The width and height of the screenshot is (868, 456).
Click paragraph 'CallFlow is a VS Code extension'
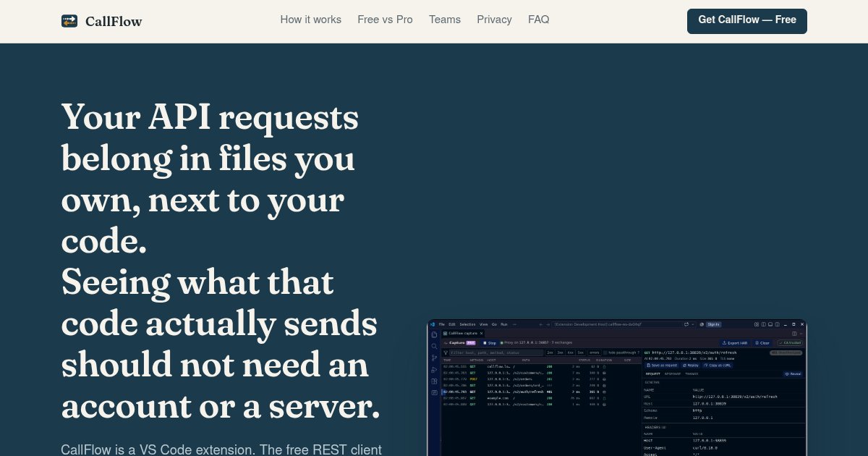click(x=221, y=449)
